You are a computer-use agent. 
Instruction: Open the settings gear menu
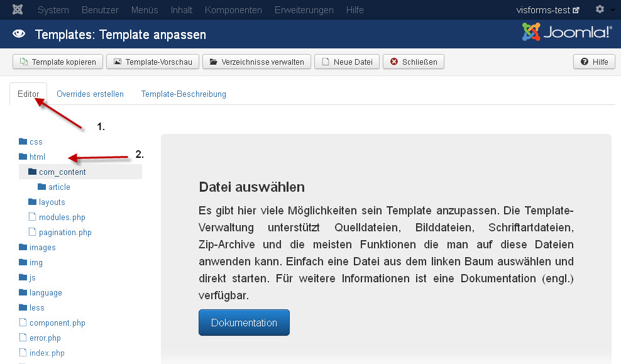[x=600, y=9]
